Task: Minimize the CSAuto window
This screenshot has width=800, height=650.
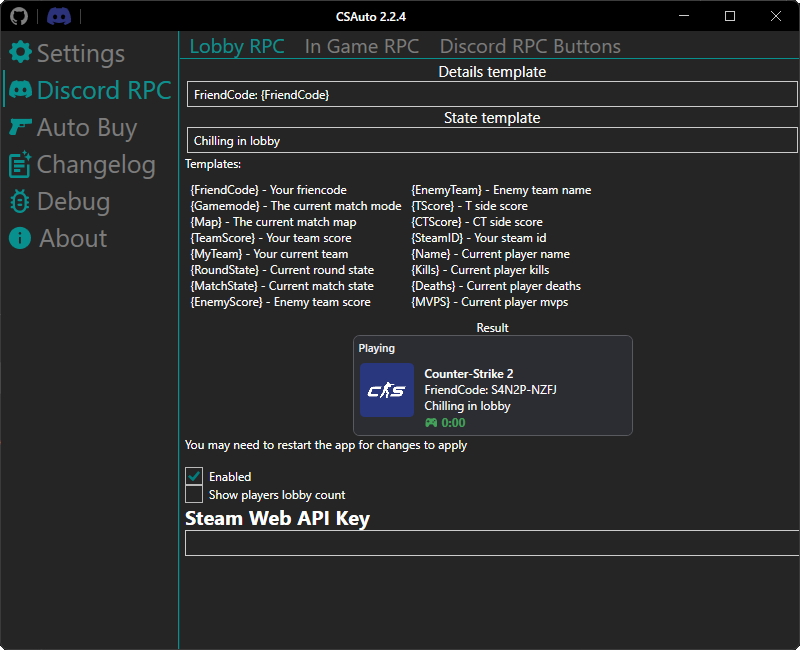Action: pyautogui.click(x=684, y=16)
